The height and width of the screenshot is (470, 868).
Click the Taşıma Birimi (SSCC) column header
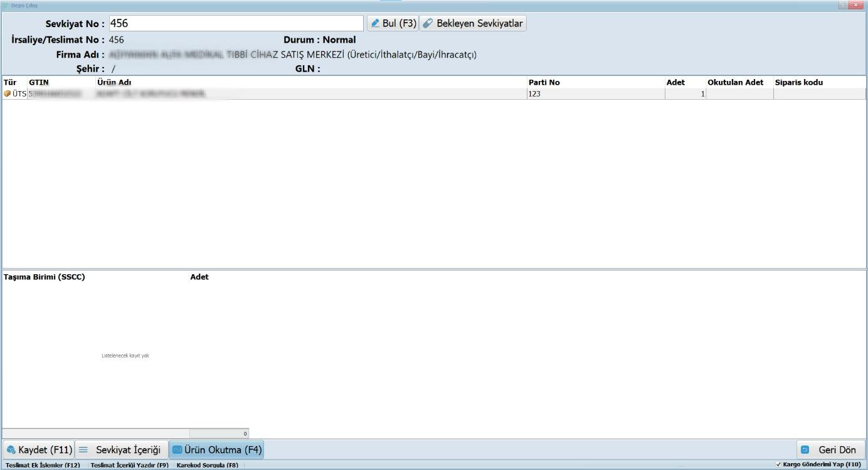coord(44,277)
